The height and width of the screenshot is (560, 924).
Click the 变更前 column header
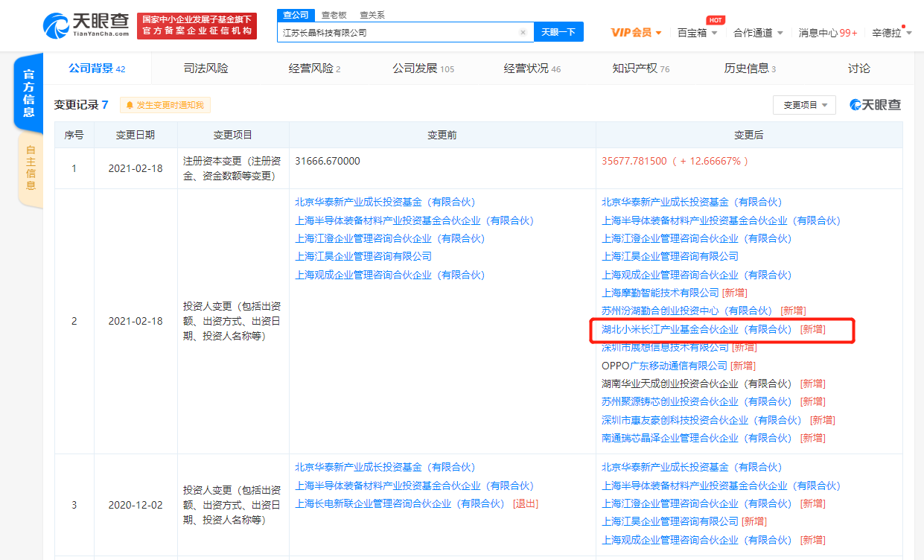click(442, 135)
